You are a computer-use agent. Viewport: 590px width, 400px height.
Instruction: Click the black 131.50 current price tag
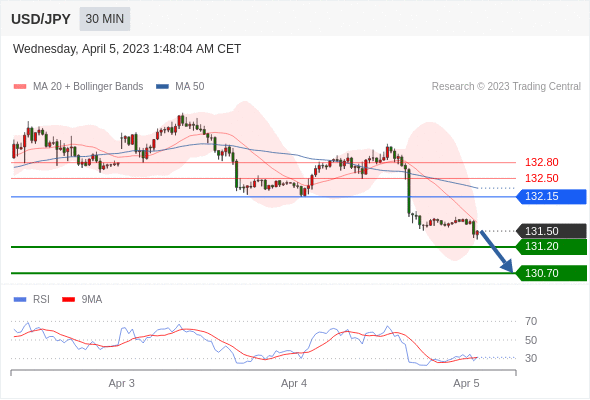[551, 231]
